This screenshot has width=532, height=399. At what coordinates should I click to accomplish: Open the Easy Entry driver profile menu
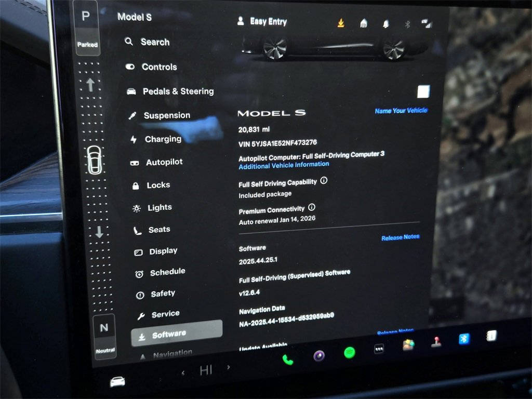[262, 21]
